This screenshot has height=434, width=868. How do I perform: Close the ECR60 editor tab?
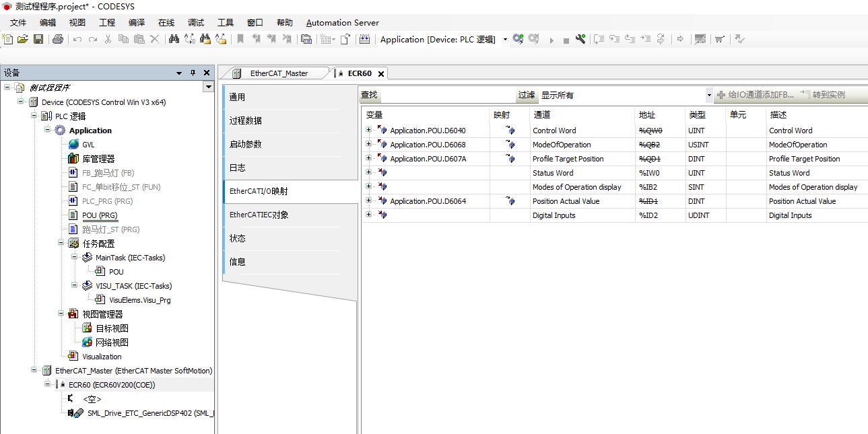pos(381,74)
